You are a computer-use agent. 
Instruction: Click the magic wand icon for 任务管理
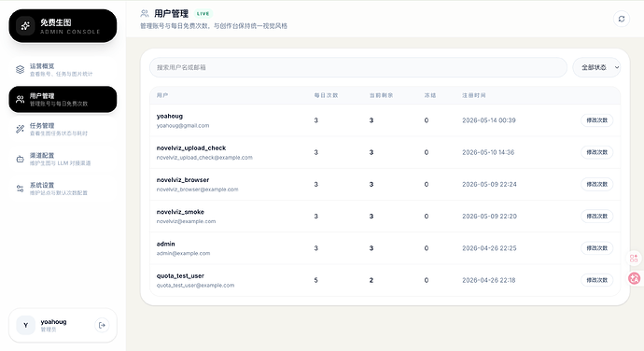coord(21,129)
